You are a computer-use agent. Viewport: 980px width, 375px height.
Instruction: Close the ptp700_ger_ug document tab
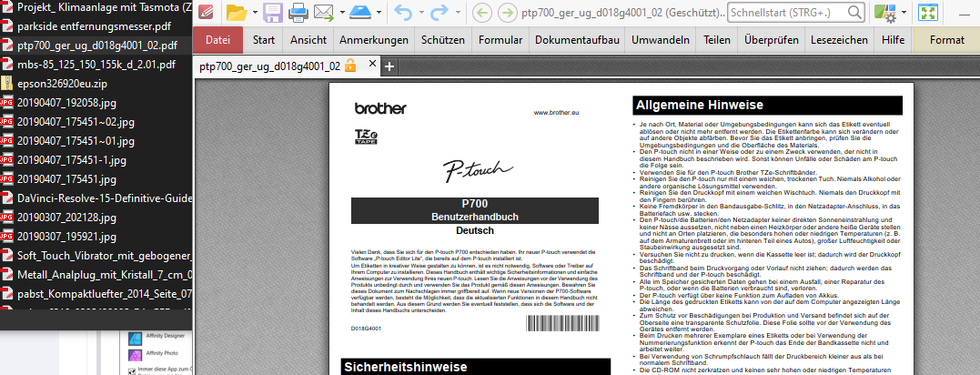(372, 65)
